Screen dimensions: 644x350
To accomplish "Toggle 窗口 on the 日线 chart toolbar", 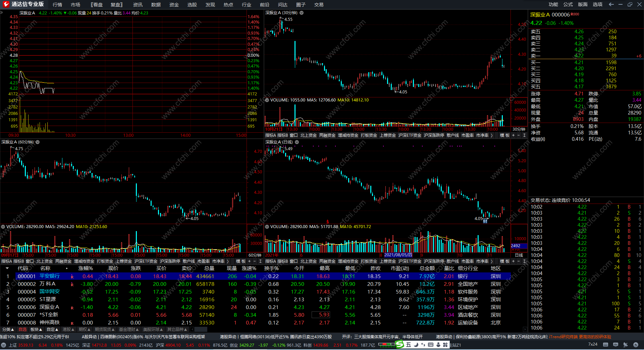I will [x=294, y=261].
